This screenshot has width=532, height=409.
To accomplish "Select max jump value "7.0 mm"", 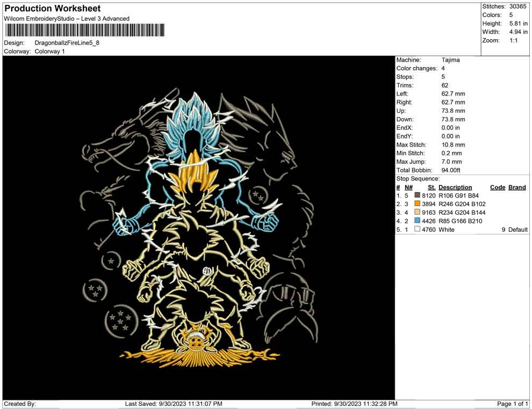I will (x=451, y=162).
